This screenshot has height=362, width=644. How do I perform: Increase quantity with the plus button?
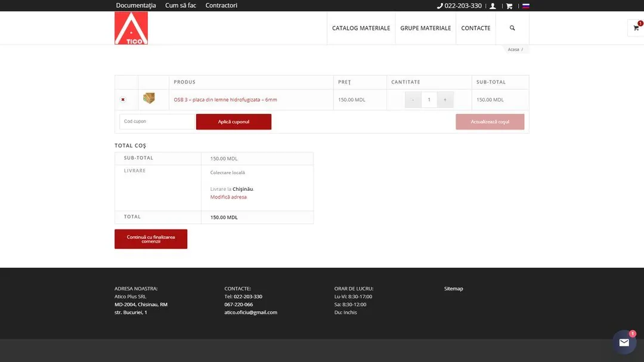445,100
